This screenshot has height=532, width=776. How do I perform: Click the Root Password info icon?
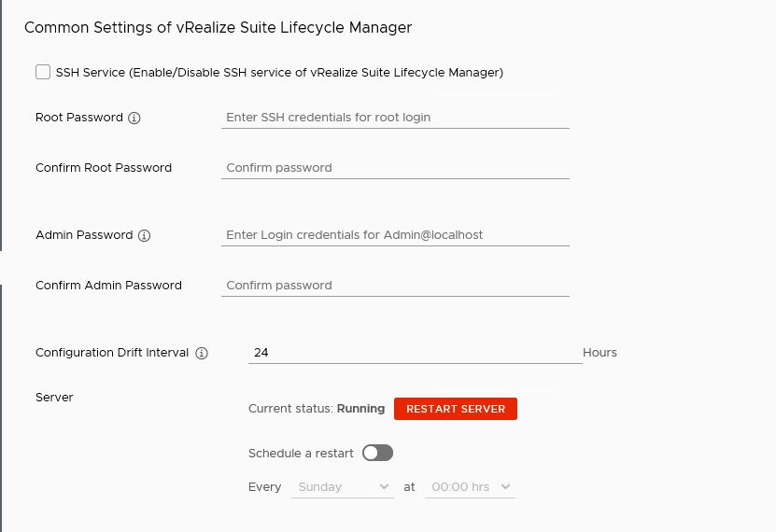(x=134, y=119)
